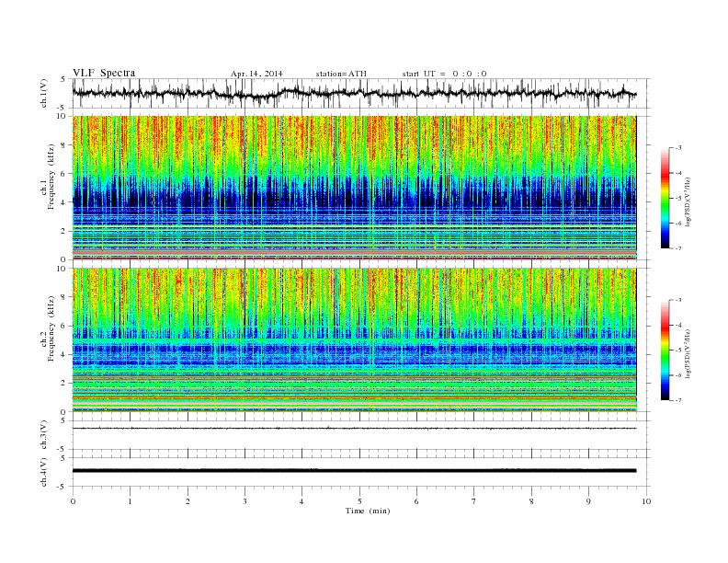This screenshot has width=728, height=563.
Task: Select the 'start UT = 0 : 0 : 0' text
Action: (444, 74)
